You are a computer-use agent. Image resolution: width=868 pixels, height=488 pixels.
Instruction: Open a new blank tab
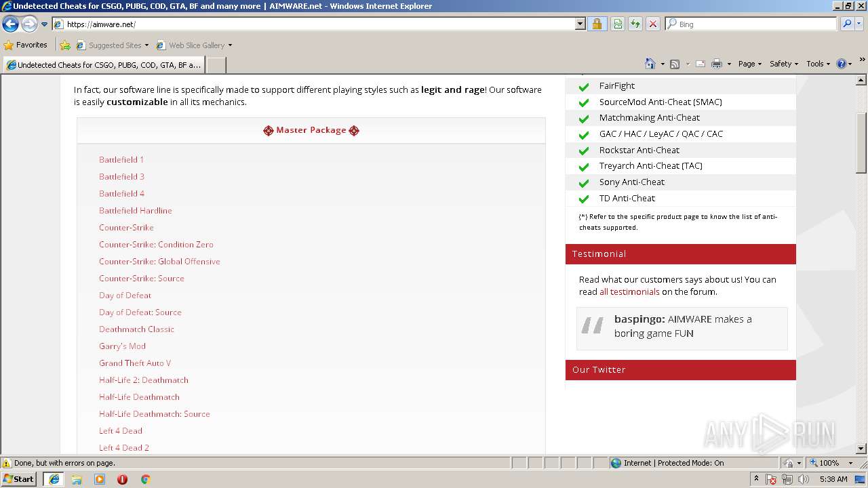point(216,65)
